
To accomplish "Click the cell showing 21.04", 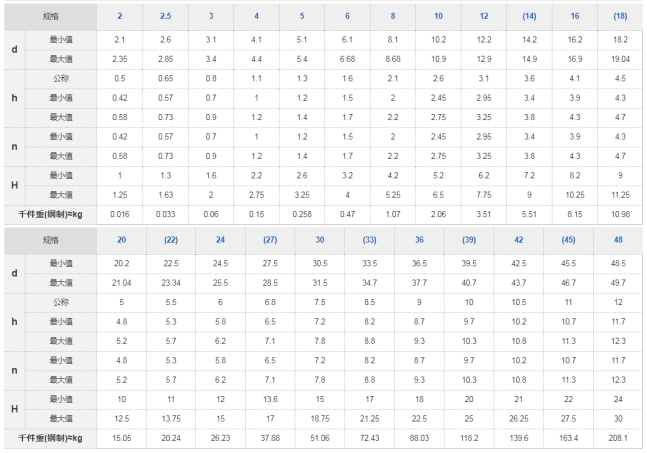I will click(121, 282).
